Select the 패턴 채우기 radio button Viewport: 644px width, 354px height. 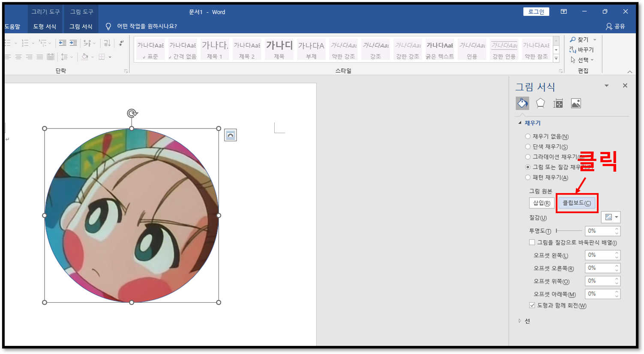pyautogui.click(x=528, y=178)
